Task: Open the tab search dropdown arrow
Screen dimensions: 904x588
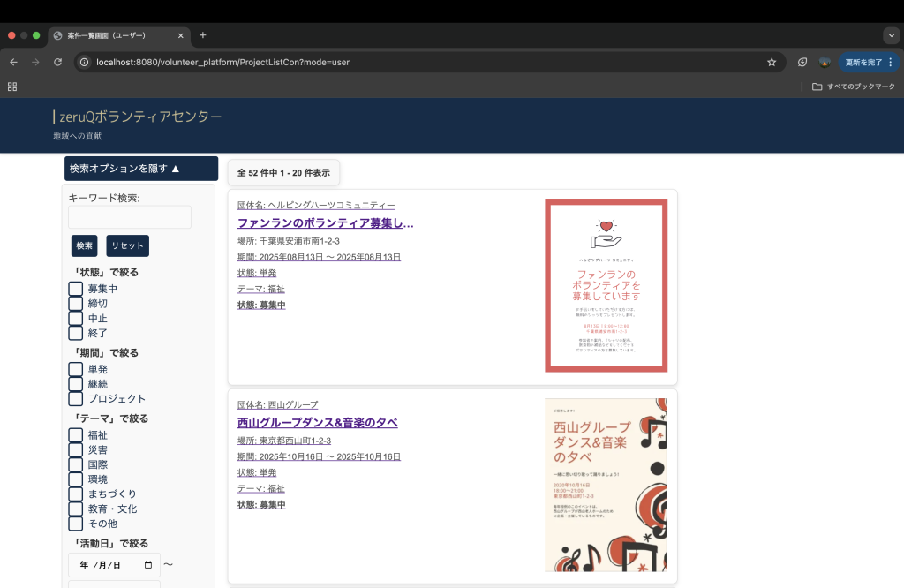Action: pyautogui.click(x=890, y=35)
